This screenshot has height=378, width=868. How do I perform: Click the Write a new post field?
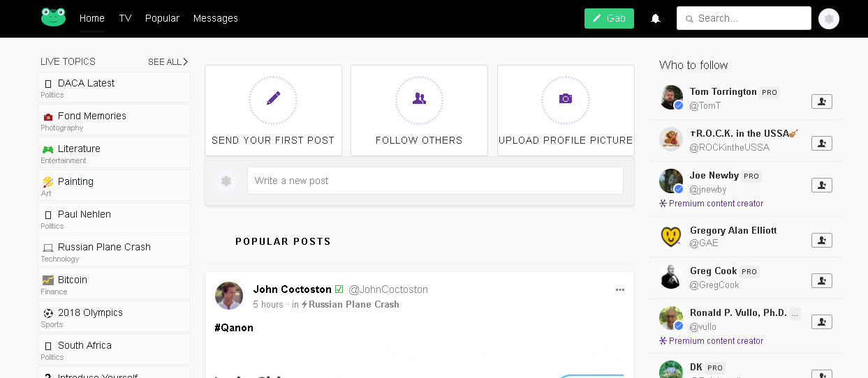click(x=435, y=181)
